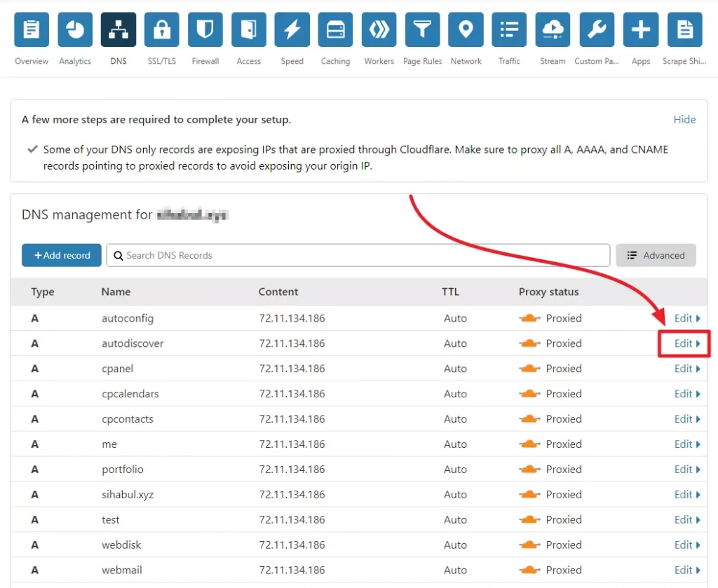Open the SSL/TLS padlock icon

(x=162, y=29)
